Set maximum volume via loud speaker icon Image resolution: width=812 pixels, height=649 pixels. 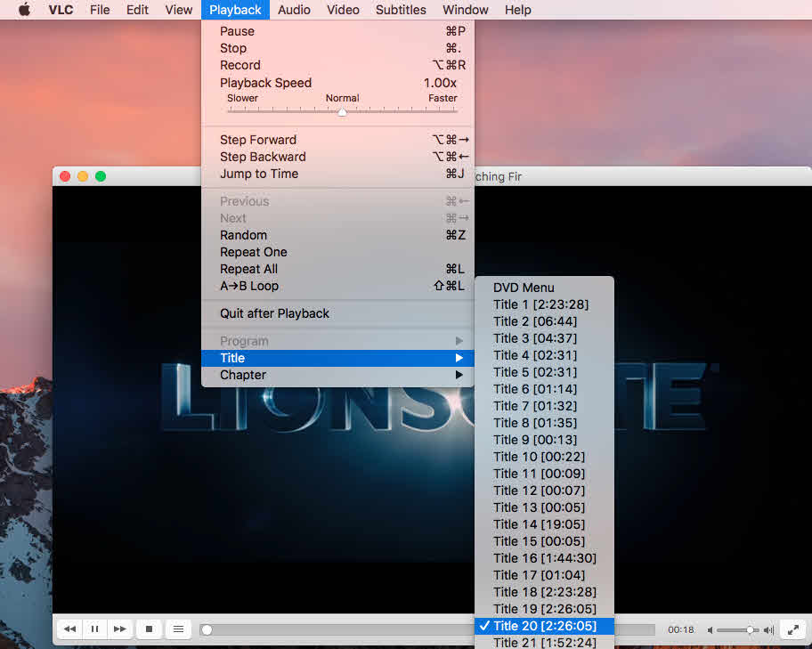pyautogui.click(x=769, y=629)
